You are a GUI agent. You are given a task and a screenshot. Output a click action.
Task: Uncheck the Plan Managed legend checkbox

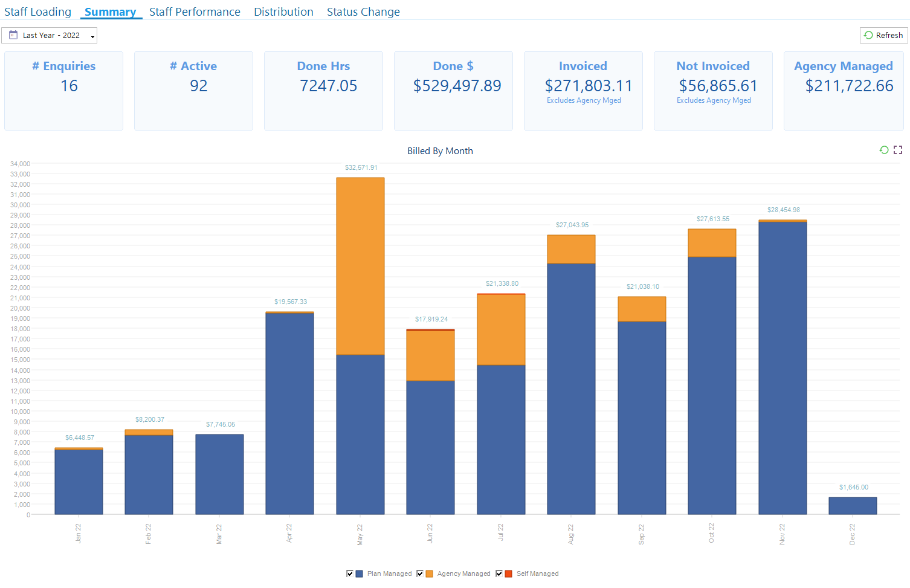[x=350, y=573]
